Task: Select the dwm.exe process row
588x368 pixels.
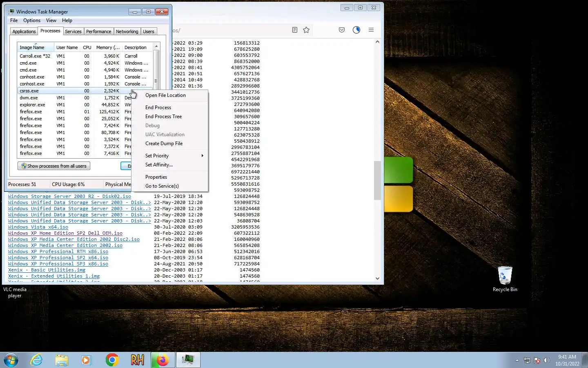Action: point(74,98)
